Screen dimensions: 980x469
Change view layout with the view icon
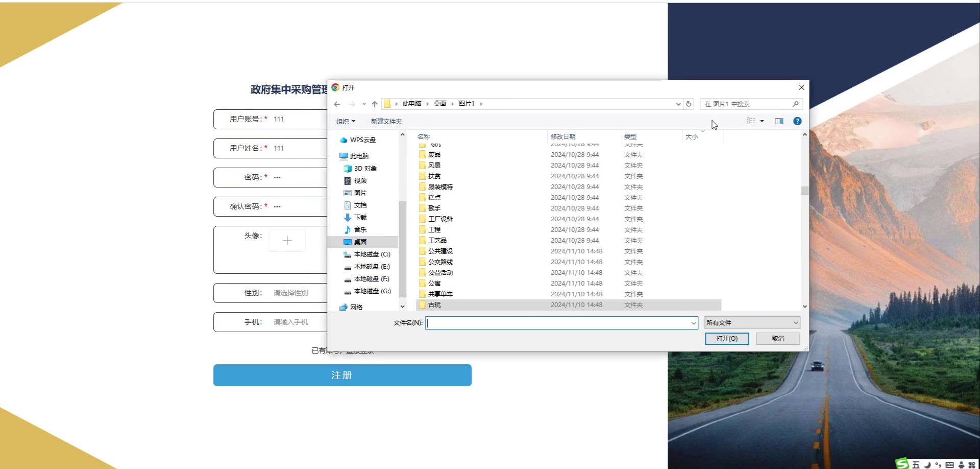[751, 121]
